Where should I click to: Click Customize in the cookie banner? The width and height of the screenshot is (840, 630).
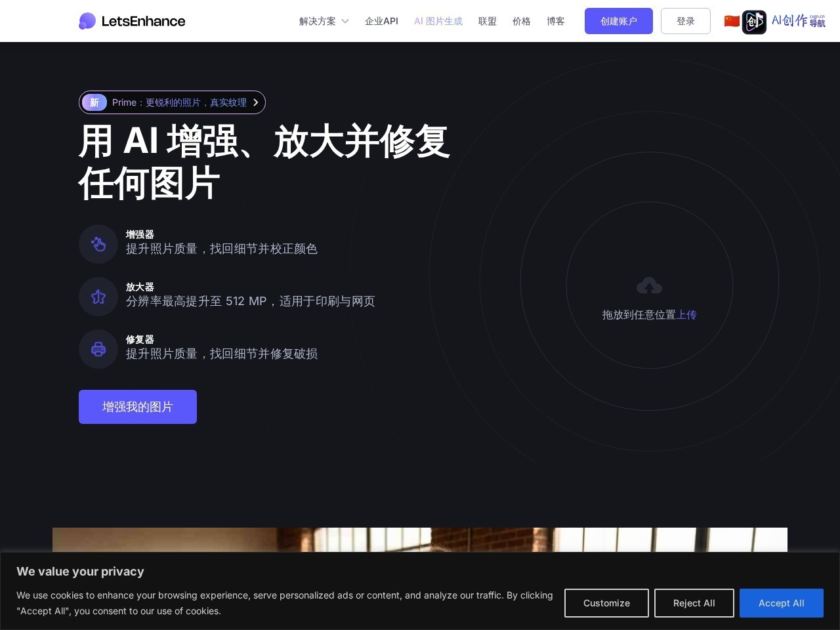pyautogui.click(x=606, y=603)
